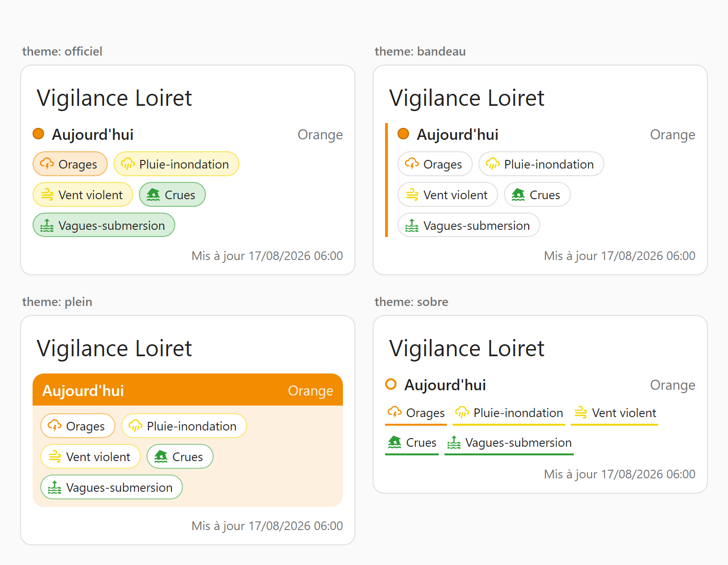
Task: Click the Orages storm icon in sobre card
Action: (395, 412)
